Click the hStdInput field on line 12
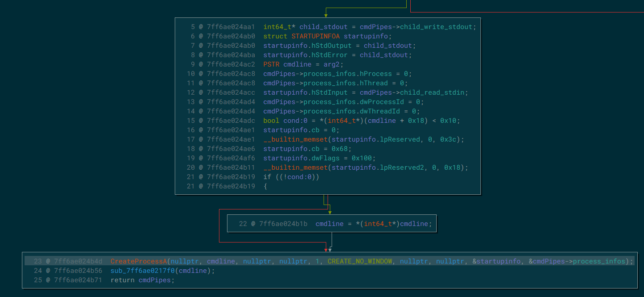644x297 pixels. [329, 92]
